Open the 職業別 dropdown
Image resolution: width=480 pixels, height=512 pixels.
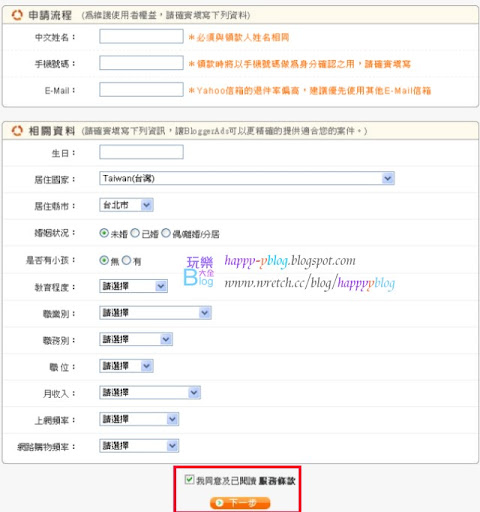[155, 313]
